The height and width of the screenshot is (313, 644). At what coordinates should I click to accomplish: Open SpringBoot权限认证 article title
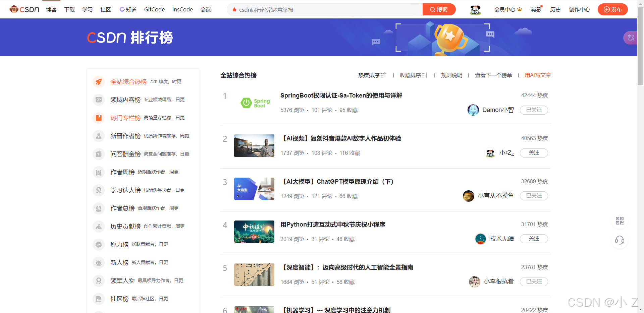click(341, 96)
